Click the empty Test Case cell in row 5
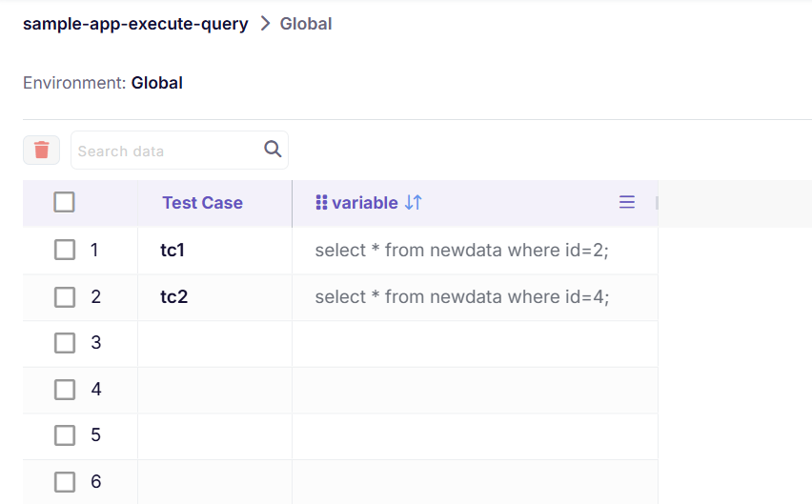812x504 pixels. pyautogui.click(x=214, y=436)
